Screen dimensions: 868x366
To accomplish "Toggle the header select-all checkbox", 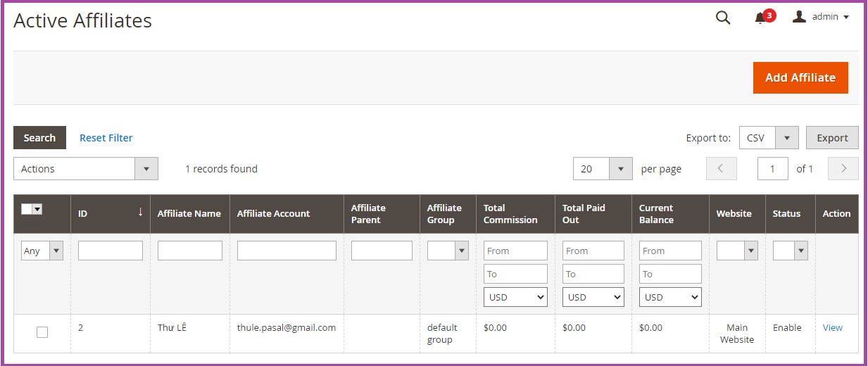I will click(27, 209).
